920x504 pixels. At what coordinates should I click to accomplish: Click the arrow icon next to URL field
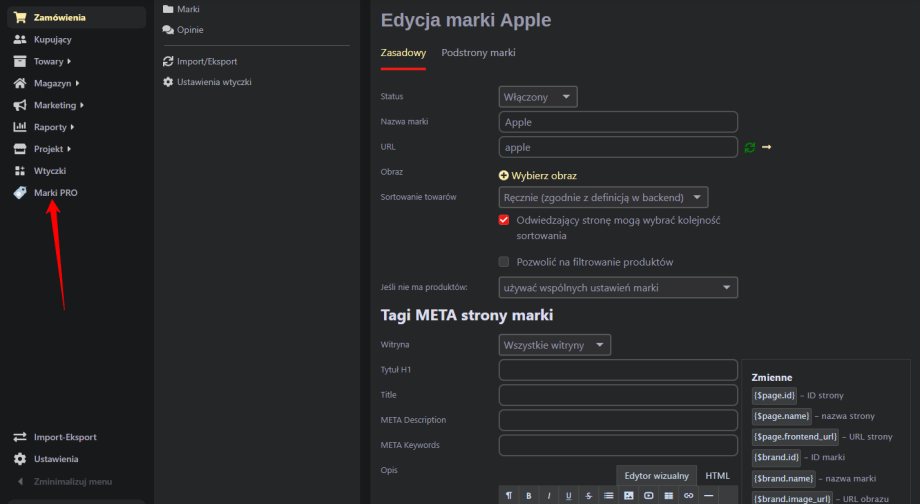pyautogui.click(x=767, y=148)
